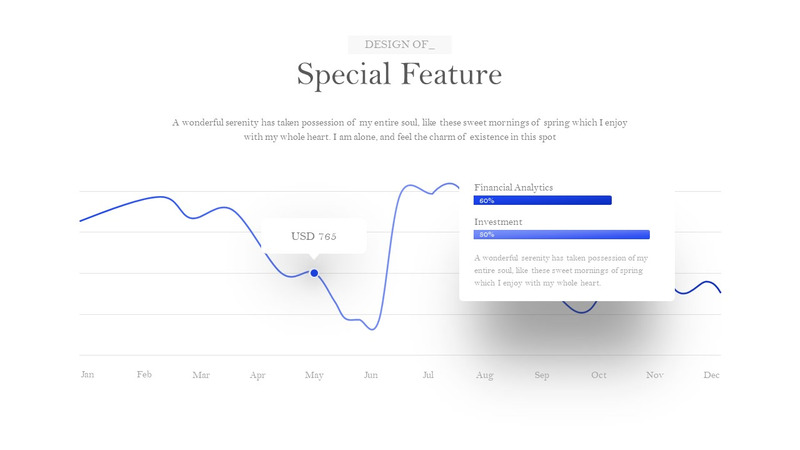Click the subtitle paragraph below the heading
The width and height of the screenshot is (800, 450).
[x=400, y=130]
